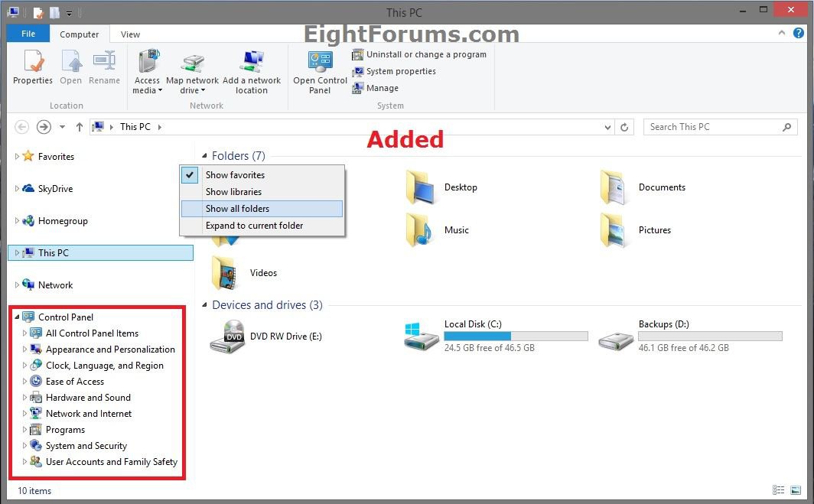Expand the Favorites tree node
Screen dimensions: 814x504
(x=18, y=157)
